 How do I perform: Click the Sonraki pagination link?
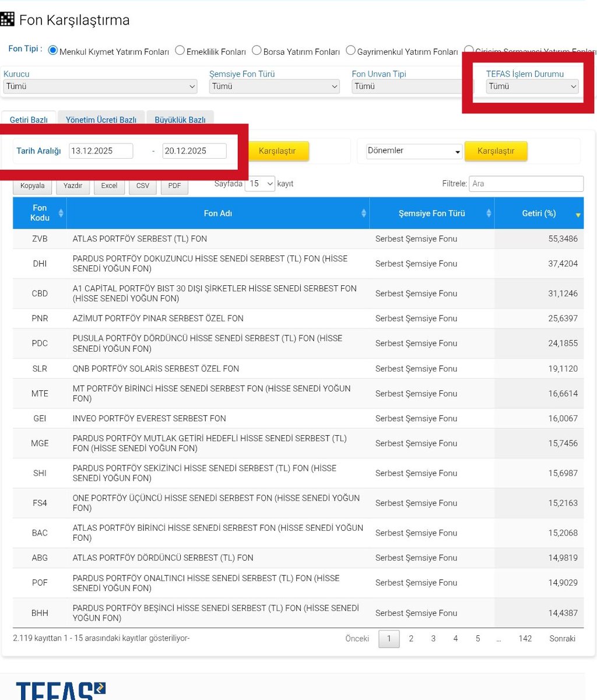562,639
